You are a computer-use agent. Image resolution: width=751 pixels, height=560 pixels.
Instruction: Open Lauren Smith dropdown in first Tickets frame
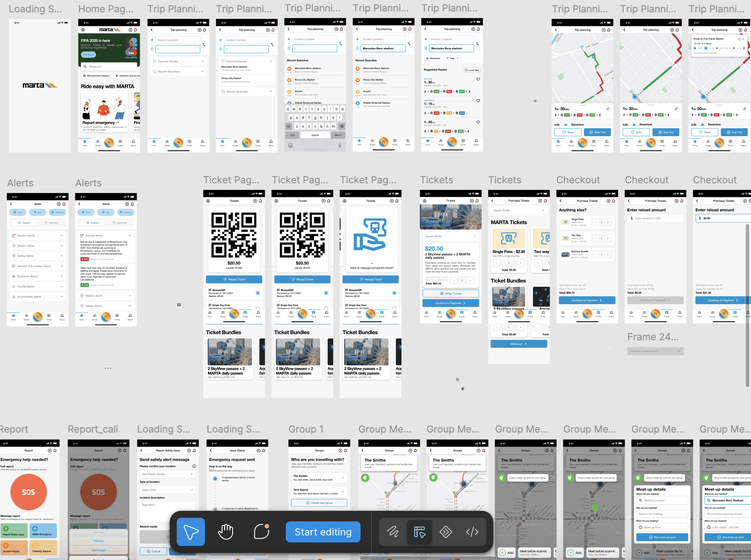[x=451, y=236]
